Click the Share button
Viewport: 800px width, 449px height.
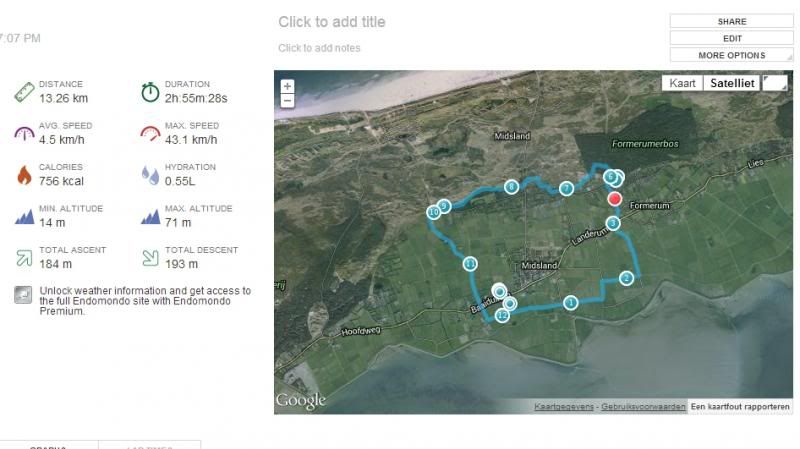tap(732, 21)
